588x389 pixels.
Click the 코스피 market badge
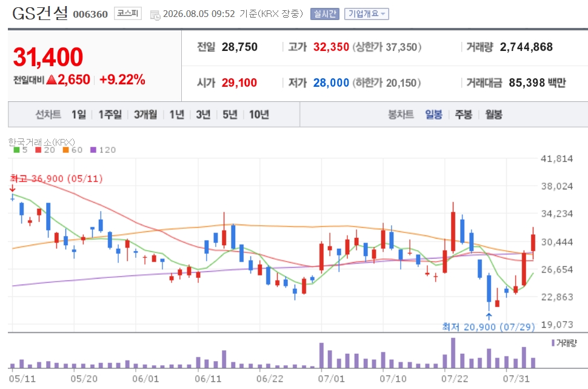point(128,13)
